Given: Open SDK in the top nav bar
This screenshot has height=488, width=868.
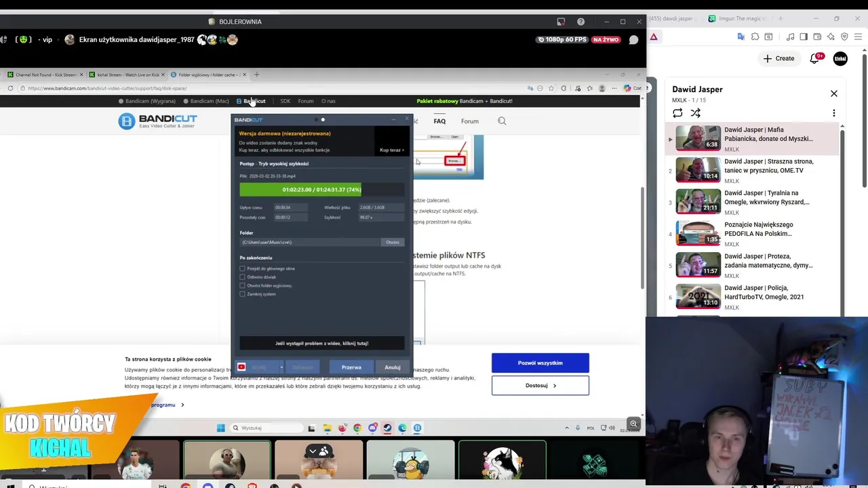Looking at the screenshot, I should (285, 101).
